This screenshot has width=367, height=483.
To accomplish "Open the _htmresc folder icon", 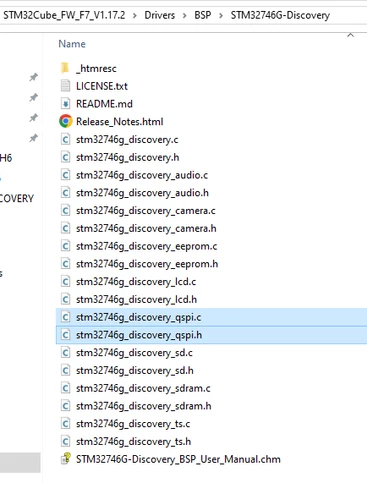I will (65, 68).
